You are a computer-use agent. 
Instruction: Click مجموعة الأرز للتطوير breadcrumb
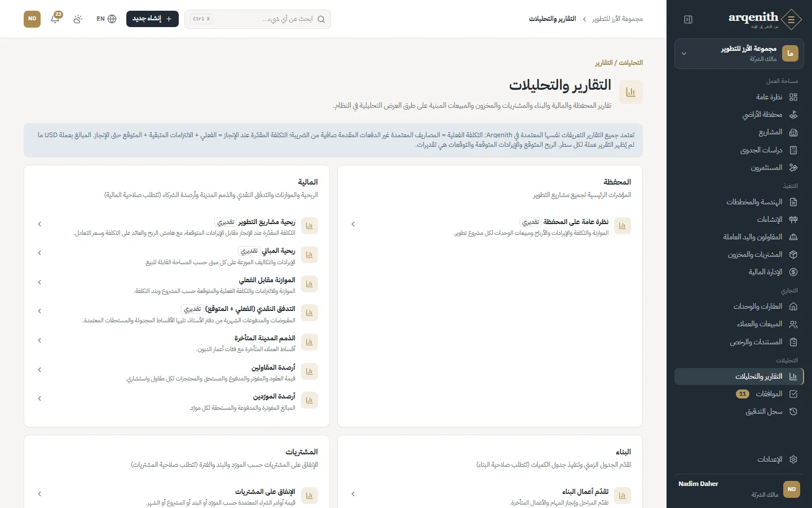tap(617, 19)
